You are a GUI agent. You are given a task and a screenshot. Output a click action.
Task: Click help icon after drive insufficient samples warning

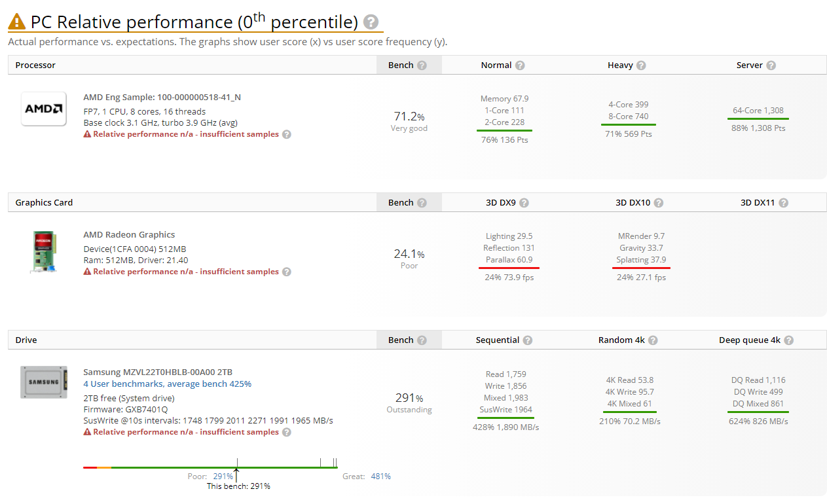point(287,432)
